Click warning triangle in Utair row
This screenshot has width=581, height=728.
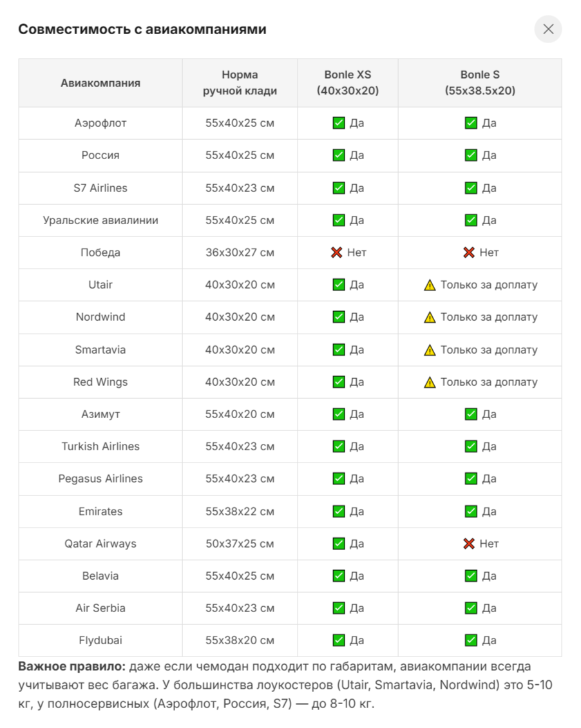click(430, 285)
